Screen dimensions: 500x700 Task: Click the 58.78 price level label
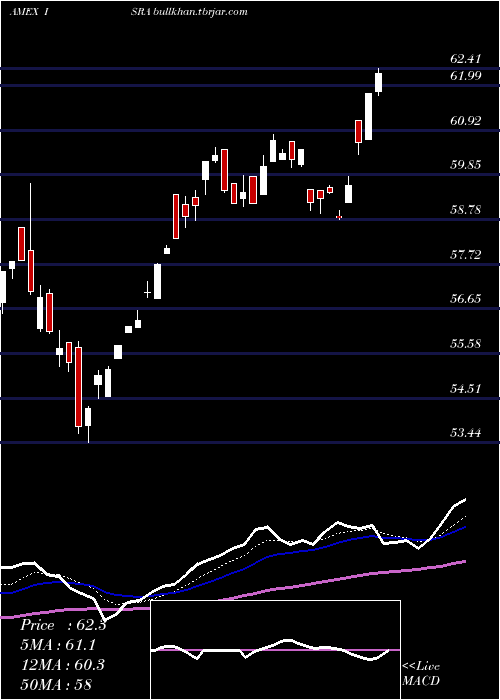click(x=466, y=209)
